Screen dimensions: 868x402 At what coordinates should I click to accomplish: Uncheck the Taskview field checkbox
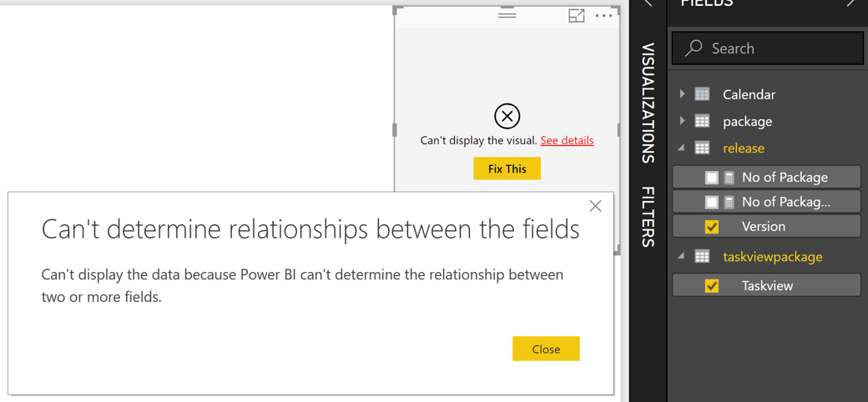click(x=711, y=285)
